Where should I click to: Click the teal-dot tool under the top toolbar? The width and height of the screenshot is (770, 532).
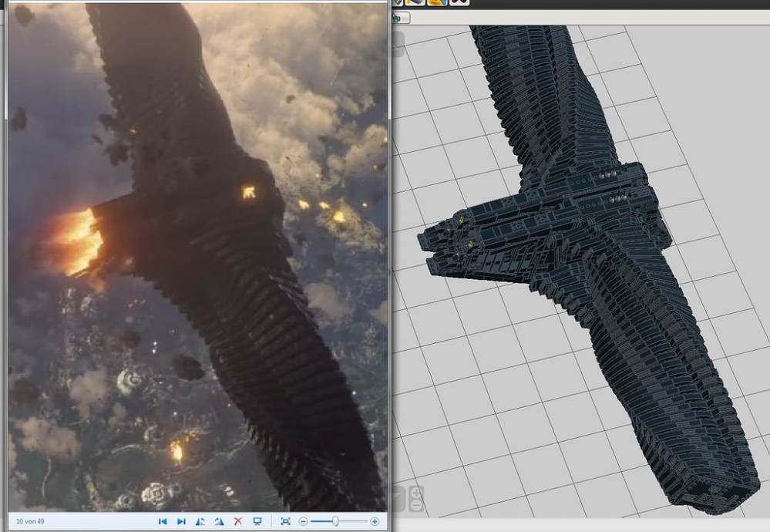pyautogui.click(x=400, y=19)
